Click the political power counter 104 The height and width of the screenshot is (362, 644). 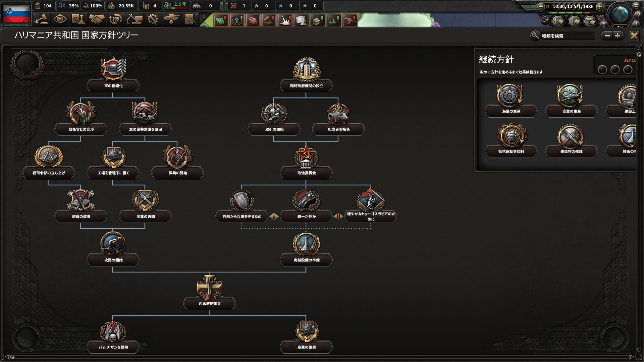(x=44, y=6)
